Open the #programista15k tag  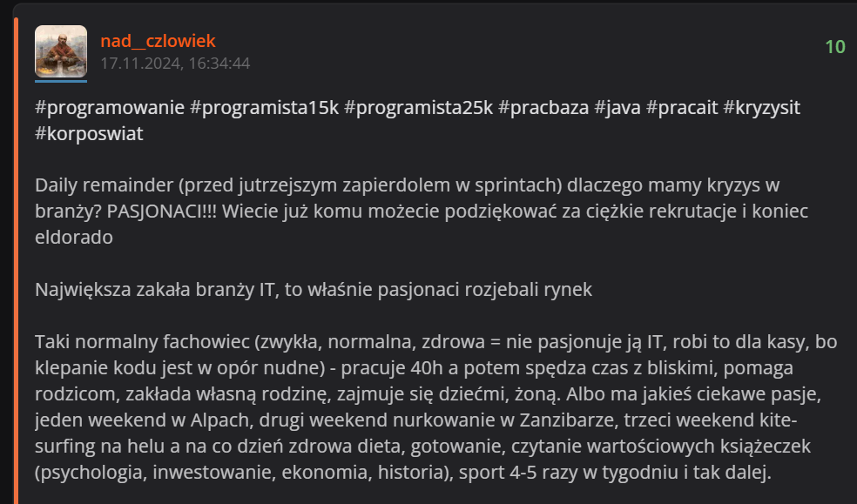(x=264, y=108)
